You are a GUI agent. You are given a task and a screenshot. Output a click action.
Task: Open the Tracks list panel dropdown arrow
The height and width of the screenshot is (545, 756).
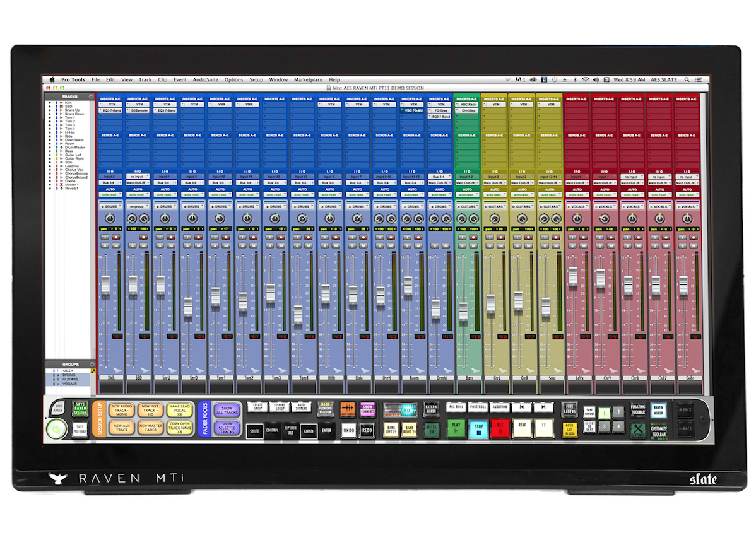91,97
